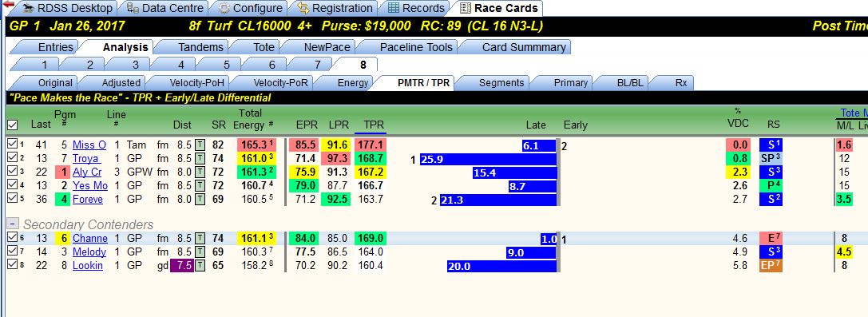Uncheck the Yes Mo row checkbox
The height and width of the screenshot is (317, 868).
click(12, 184)
